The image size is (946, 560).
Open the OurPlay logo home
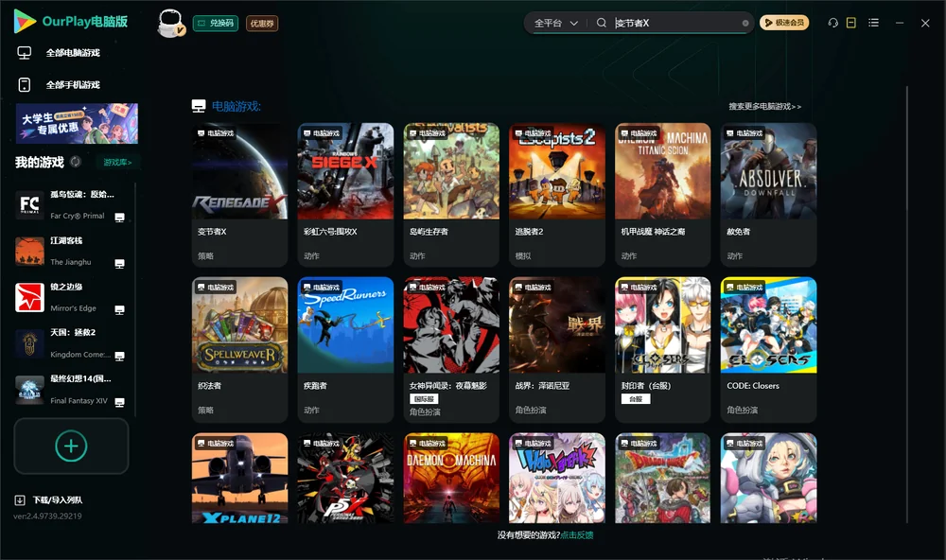pyautogui.click(x=71, y=22)
